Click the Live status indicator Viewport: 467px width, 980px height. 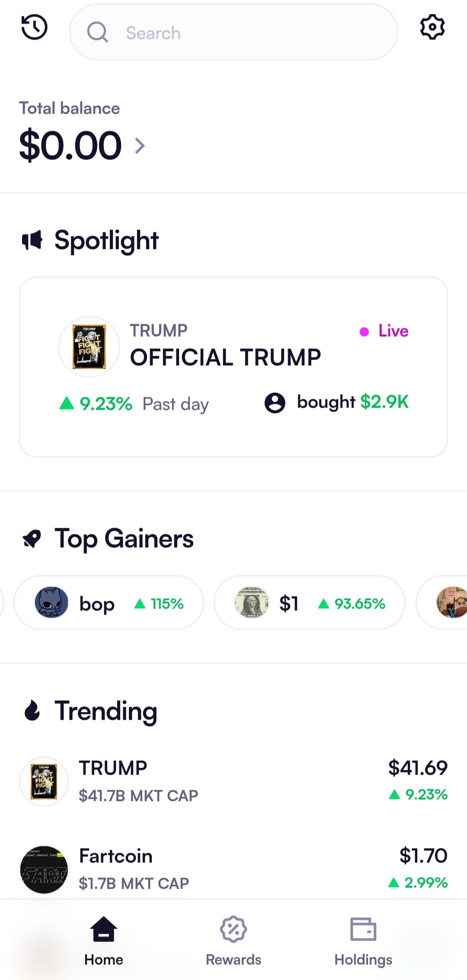click(384, 331)
